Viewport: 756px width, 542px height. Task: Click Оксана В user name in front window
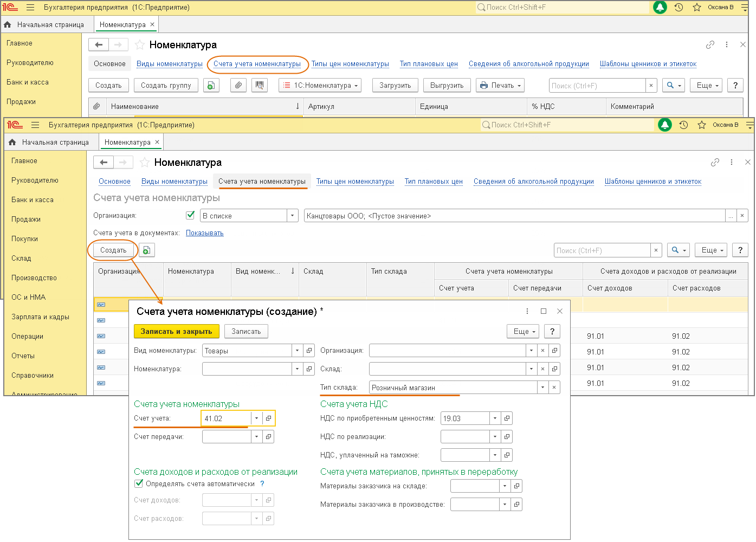click(x=726, y=125)
